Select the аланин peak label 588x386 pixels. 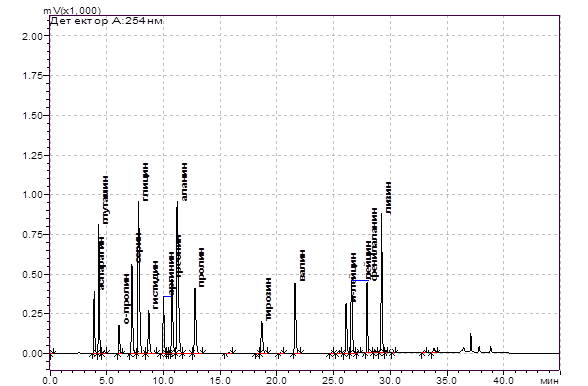(183, 182)
